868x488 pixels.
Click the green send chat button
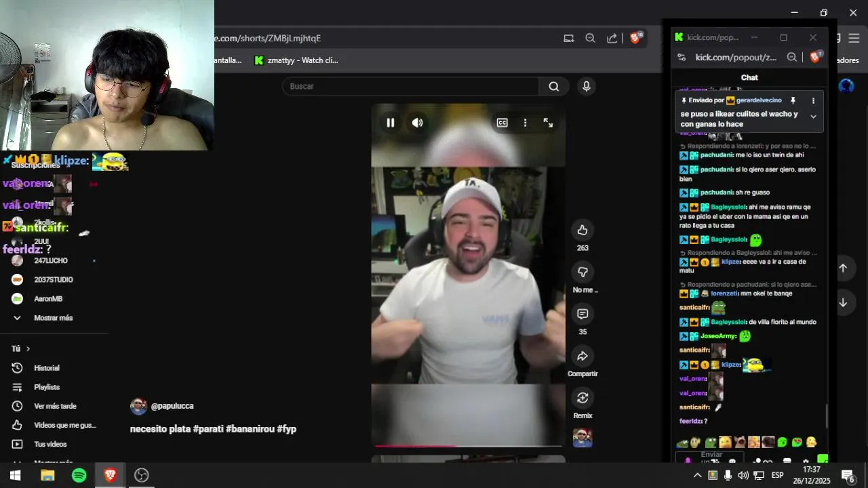pyautogui.click(x=822, y=460)
